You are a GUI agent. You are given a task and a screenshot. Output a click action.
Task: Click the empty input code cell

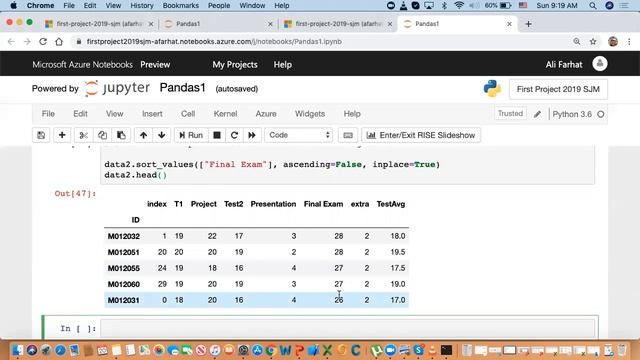tap(347, 328)
